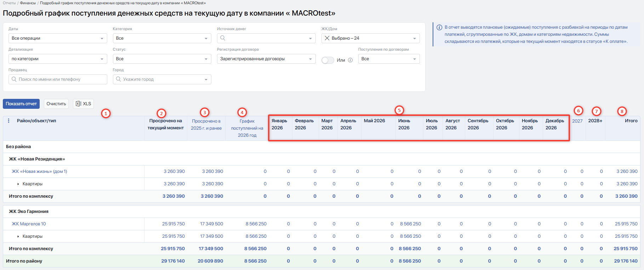The height and width of the screenshot is (270, 644).
Task: Click the Июнь 2026 column header
Action: tap(404, 124)
